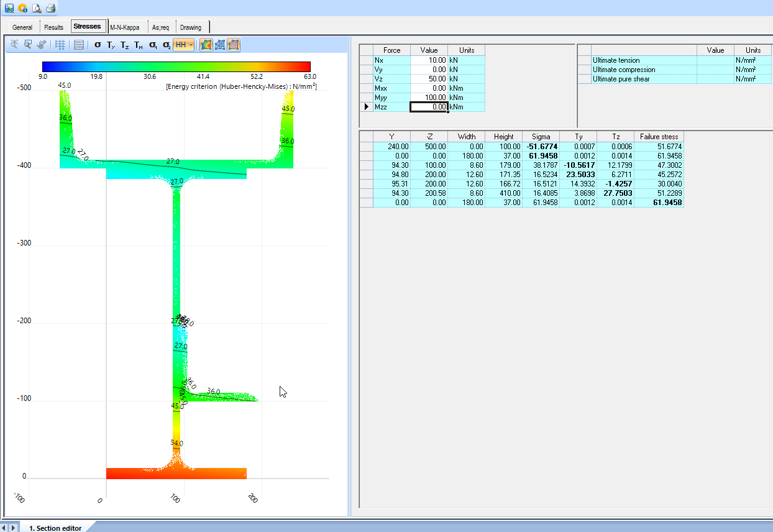Select the pan hand tool
This screenshot has height=532, width=773.
[42, 45]
